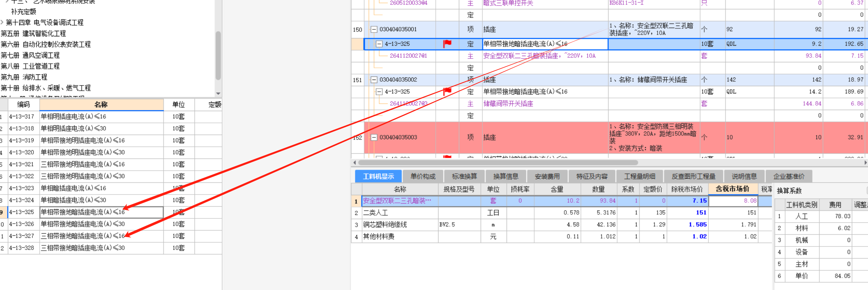Select the 其他材料费 row
This screenshot has height=290, width=868.
click(x=562, y=236)
